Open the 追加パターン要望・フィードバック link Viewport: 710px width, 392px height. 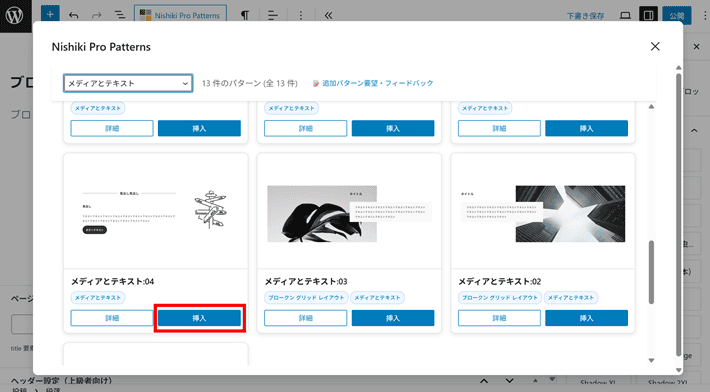[378, 83]
